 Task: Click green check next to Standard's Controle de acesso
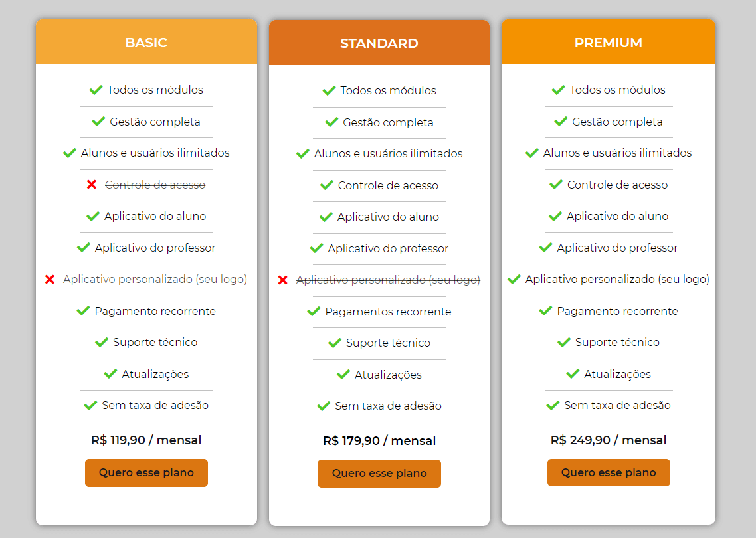(x=326, y=185)
